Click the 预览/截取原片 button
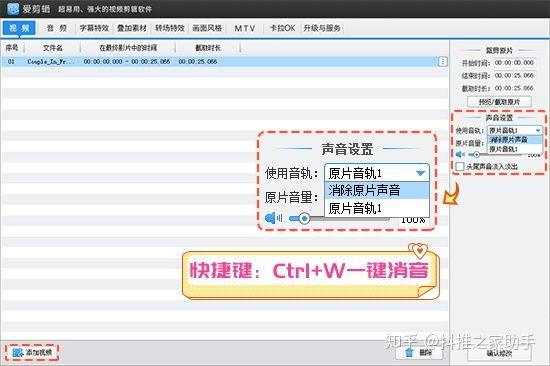 click(x=499, y=102)
